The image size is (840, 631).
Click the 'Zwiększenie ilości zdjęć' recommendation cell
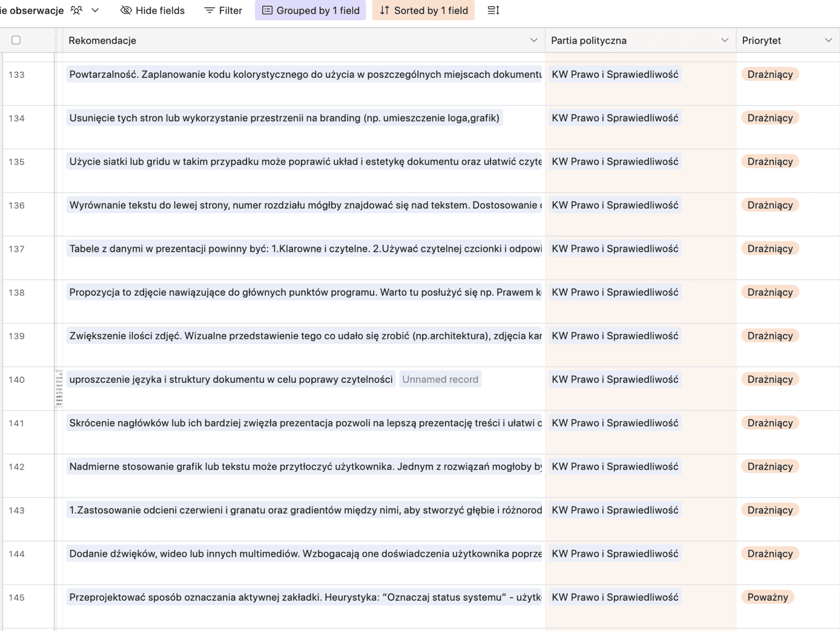coord(304,336)
